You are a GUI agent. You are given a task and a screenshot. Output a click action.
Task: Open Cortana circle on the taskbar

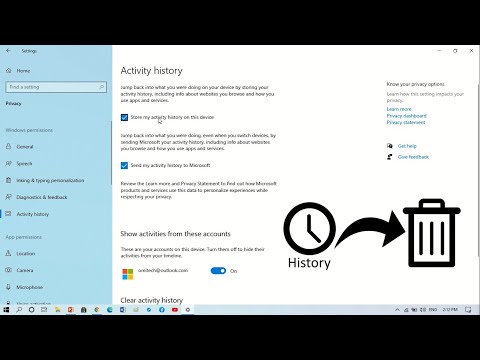point(31,310)
